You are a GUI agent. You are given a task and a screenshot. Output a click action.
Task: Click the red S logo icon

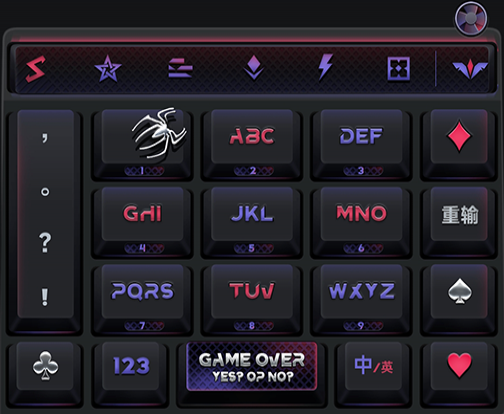pyautogui.click(x=35, y=69)
